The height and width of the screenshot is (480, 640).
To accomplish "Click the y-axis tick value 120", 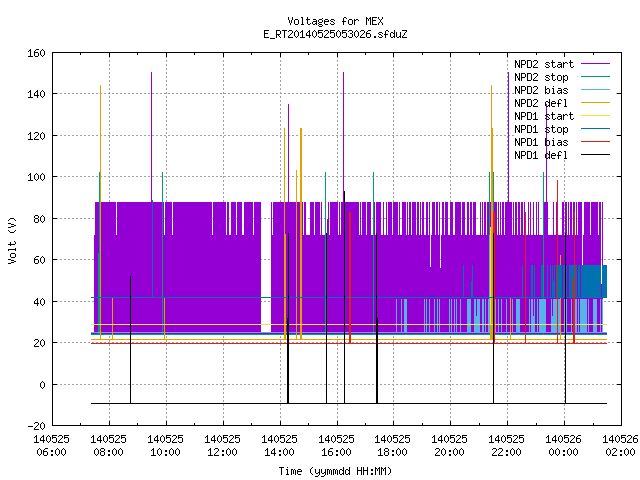I will [x=36, y=136].
